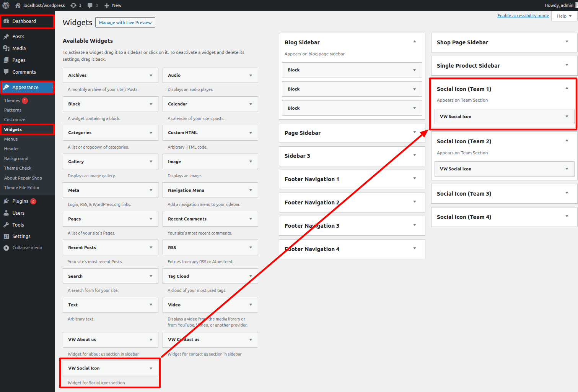Viewport: 578px width, 392px height.
Task: Click the WordPress logo icon
Action: (x=6, y=5)
